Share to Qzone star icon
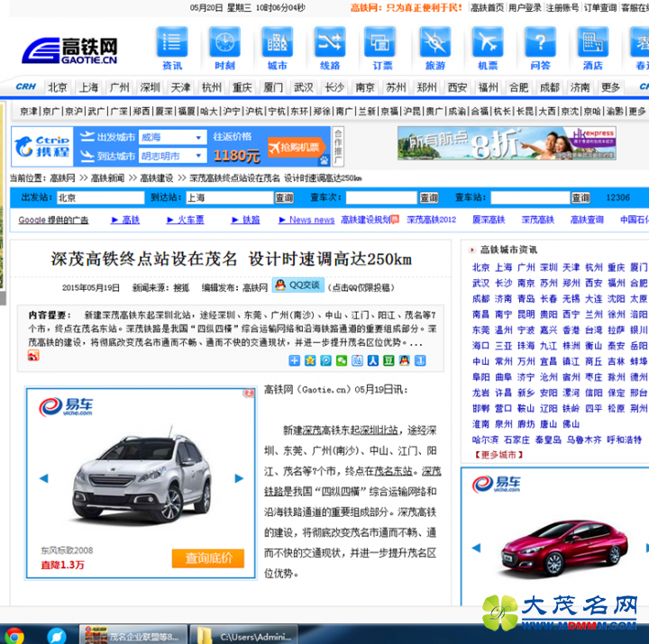This screenshot has width=649, height=644. click(310, 360)
